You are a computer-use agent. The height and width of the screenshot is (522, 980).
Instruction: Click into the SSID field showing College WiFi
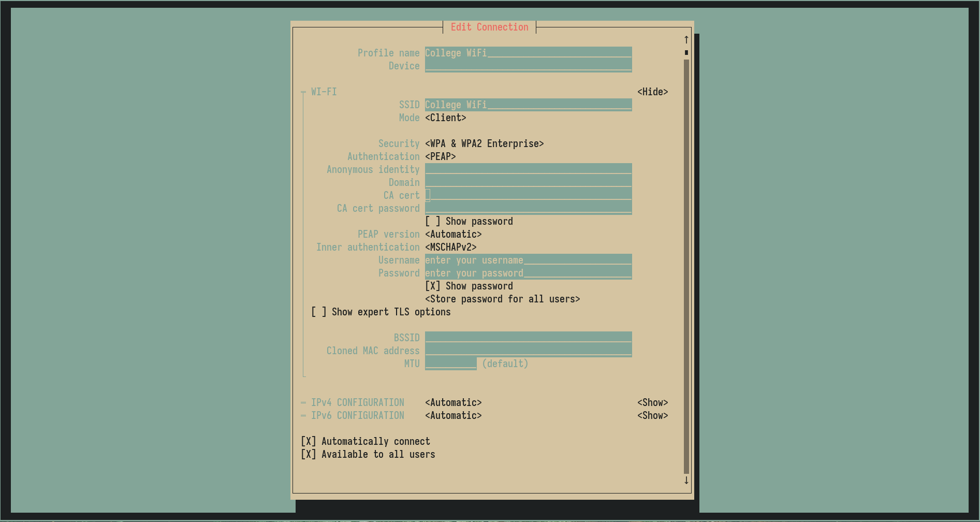528,104
